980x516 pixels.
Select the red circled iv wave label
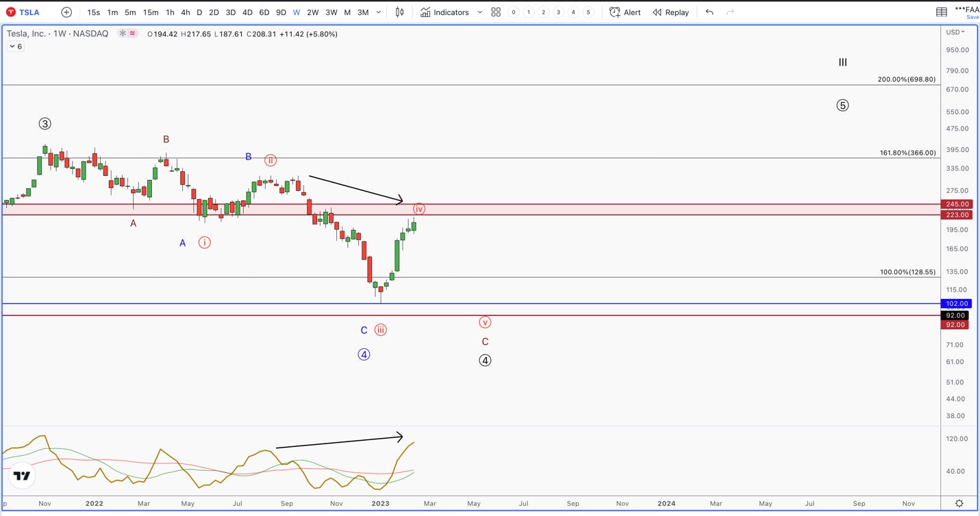419,209
